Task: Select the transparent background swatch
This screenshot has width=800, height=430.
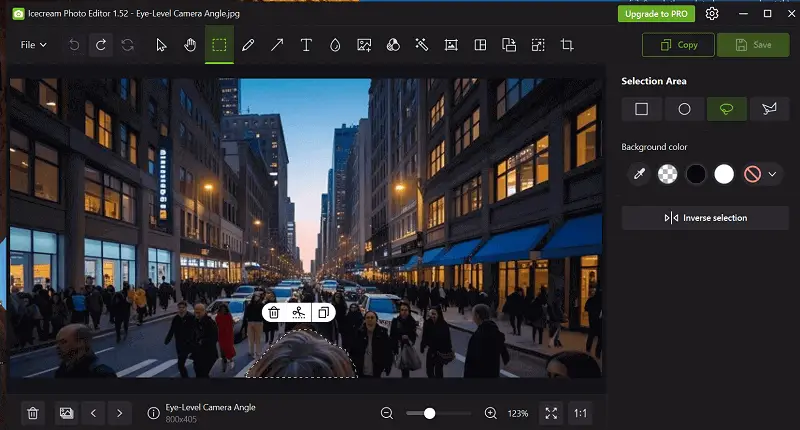Action: [x=667, y=174]
